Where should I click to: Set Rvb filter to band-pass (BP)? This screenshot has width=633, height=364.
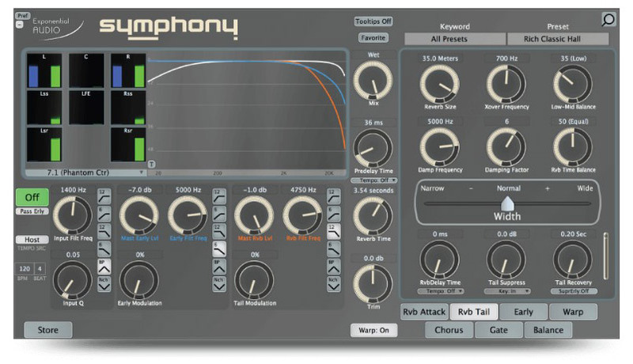pyautogui.click(x=333, y=267)
